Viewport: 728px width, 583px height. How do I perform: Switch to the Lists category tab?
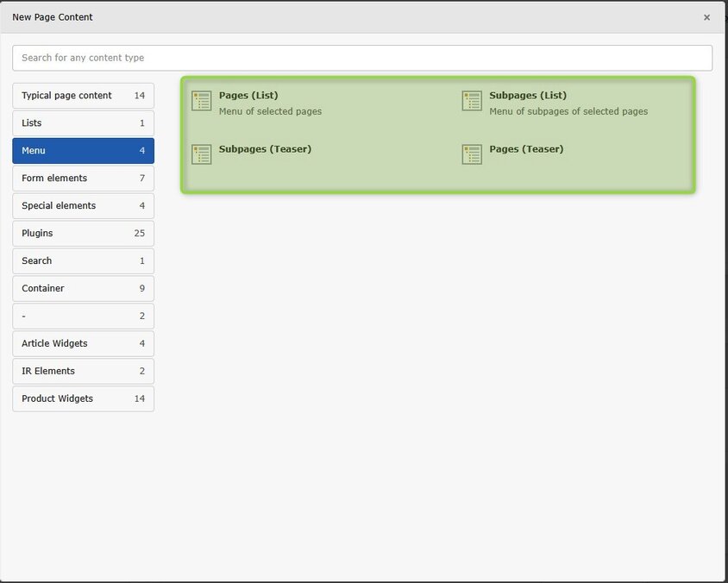(83, 123)
